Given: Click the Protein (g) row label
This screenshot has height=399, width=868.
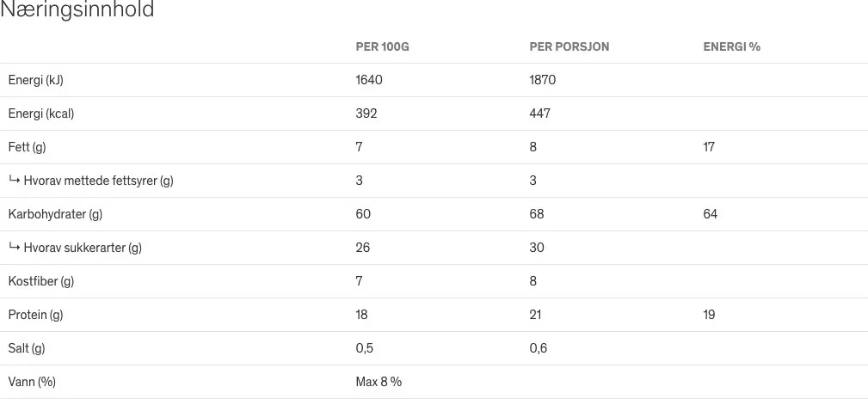Looking at the screenshot, I should pos(35,315).
